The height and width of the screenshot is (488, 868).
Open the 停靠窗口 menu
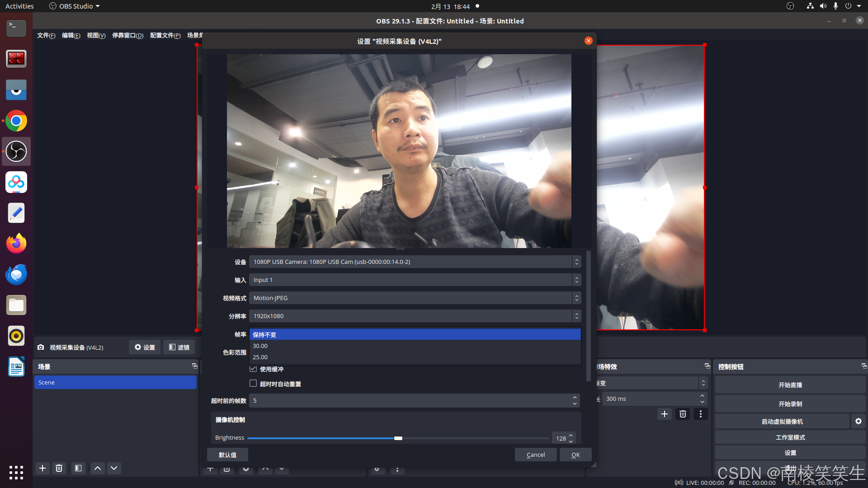[127, 35]
